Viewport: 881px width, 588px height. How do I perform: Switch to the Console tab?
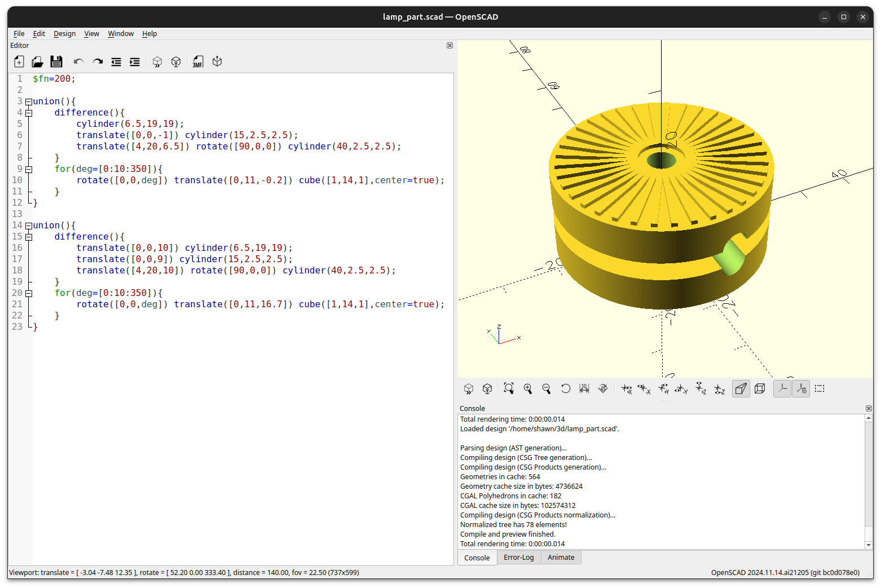pos(477,558)
